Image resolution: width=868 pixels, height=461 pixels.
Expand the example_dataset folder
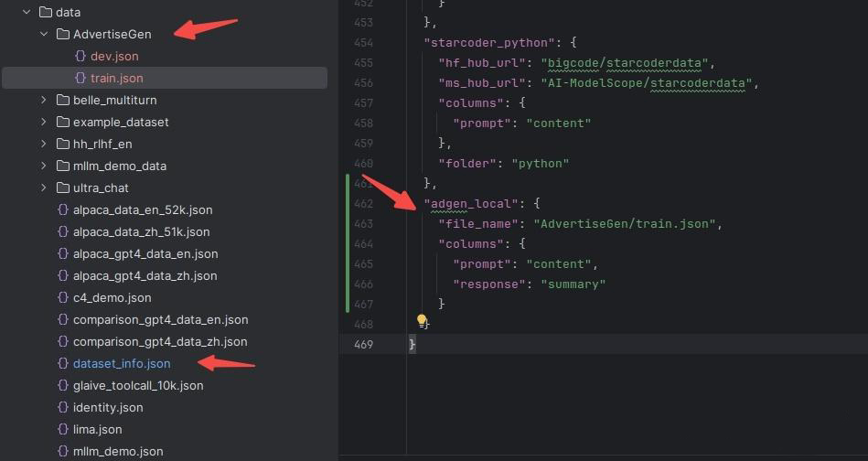click(x=44, y=123)
